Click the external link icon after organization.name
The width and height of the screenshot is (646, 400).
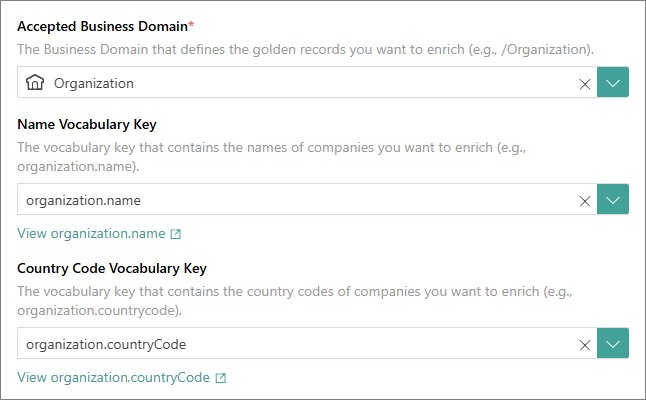point(176,234)
